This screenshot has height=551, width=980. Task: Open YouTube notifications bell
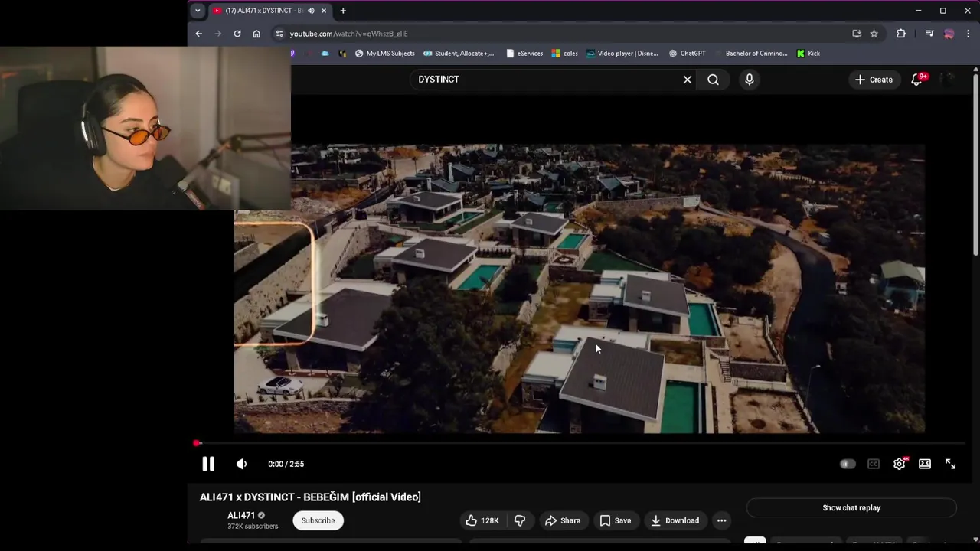(x=916, y=80)
